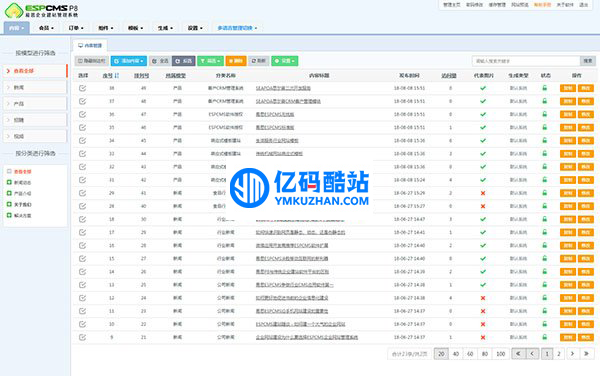Tick the select checkbox for row 36
This screenshot has width=600, height=376.
click(x=82, y=114)
